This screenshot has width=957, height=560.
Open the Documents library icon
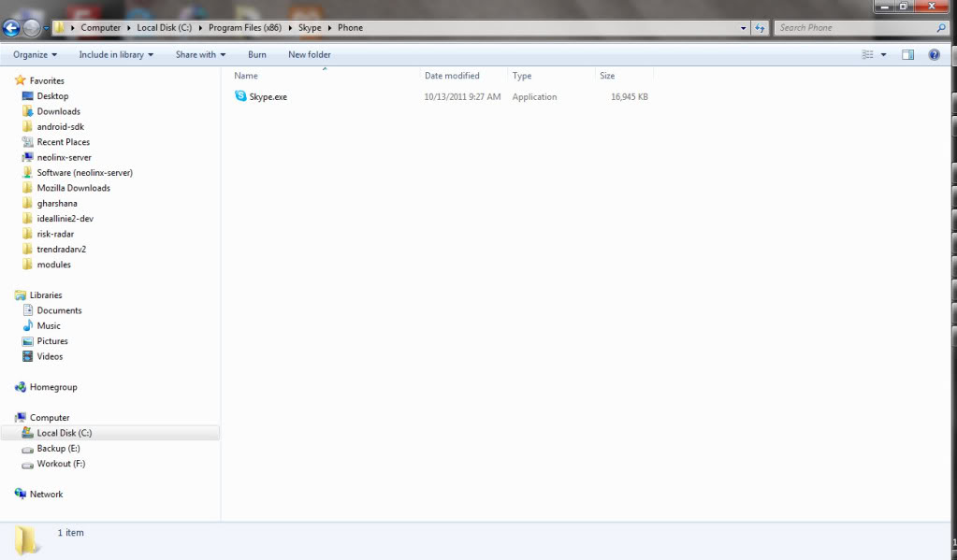27,310
